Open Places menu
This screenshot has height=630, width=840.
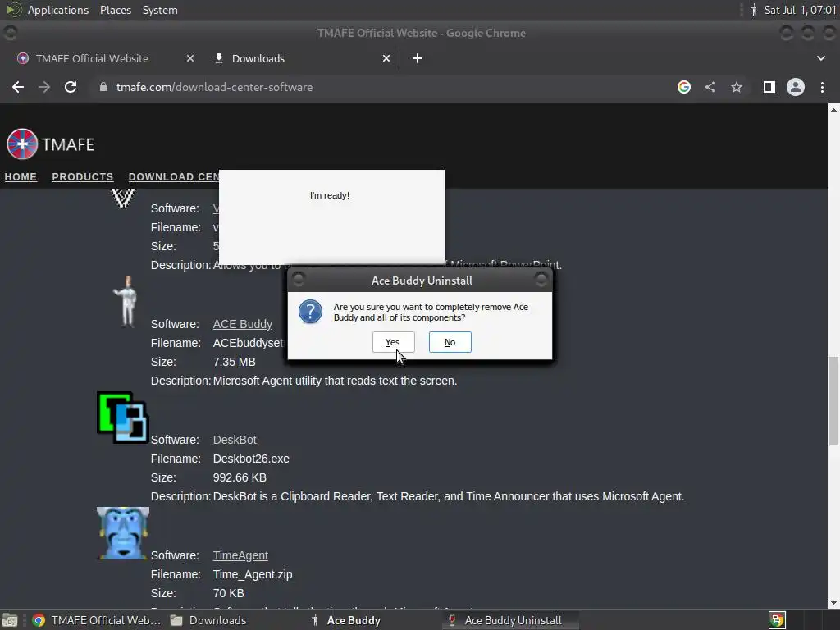116,10
